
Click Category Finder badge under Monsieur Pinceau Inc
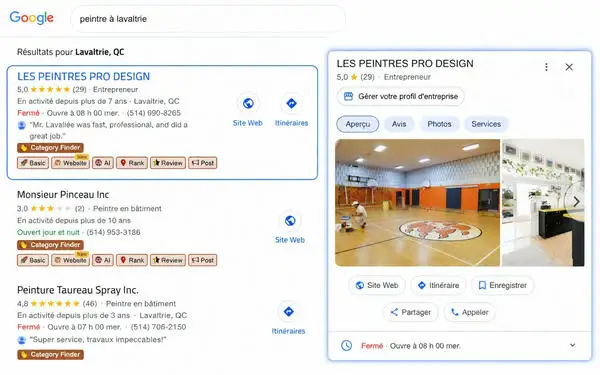(x=50, y=245)
